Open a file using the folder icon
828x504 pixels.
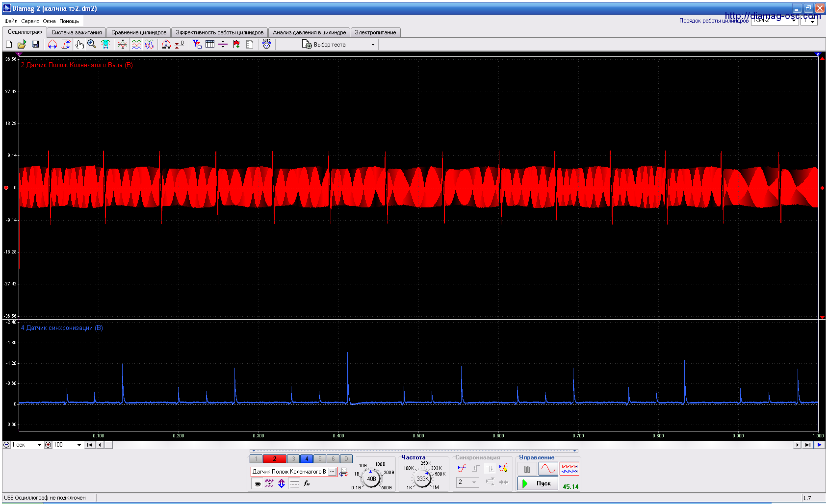point(22,44)
